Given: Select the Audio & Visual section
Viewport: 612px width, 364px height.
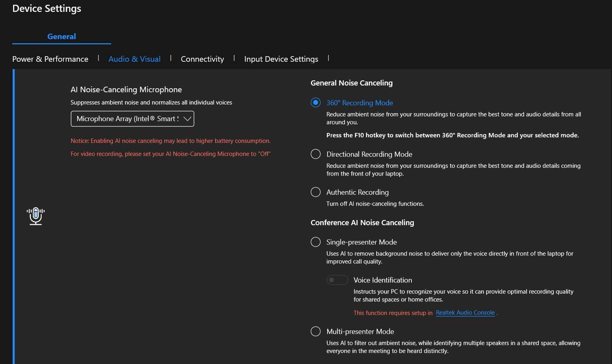Looking at the screenshot, I should (135, 59).
